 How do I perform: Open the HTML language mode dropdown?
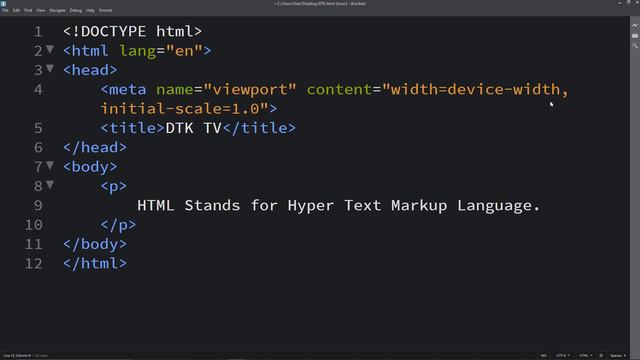point(586,356)
